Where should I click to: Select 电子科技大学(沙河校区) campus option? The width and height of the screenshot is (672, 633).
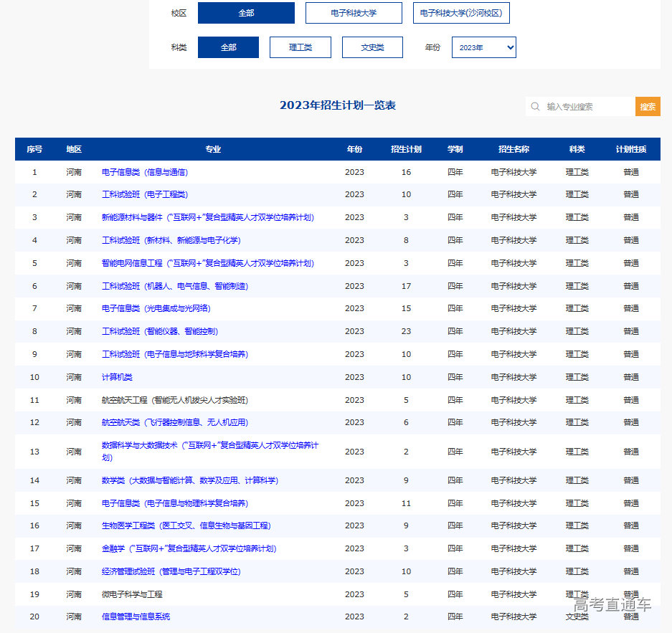[x=461, y=13]
